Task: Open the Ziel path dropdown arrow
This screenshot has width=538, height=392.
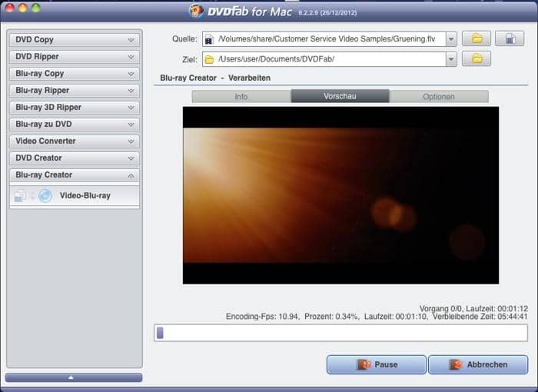Action: click(x=451, y=59)
